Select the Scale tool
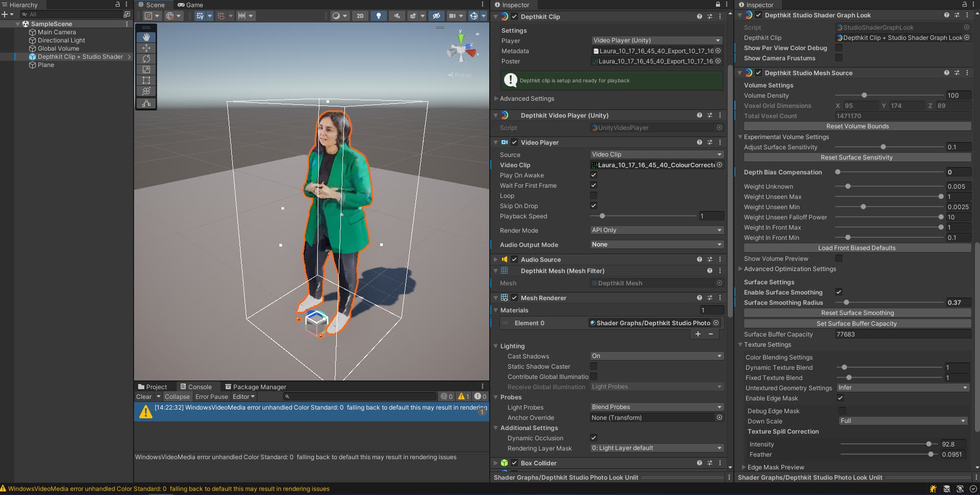Image resolution: width=980 pixels, height=495 pixels. click(x=146, y=70)
